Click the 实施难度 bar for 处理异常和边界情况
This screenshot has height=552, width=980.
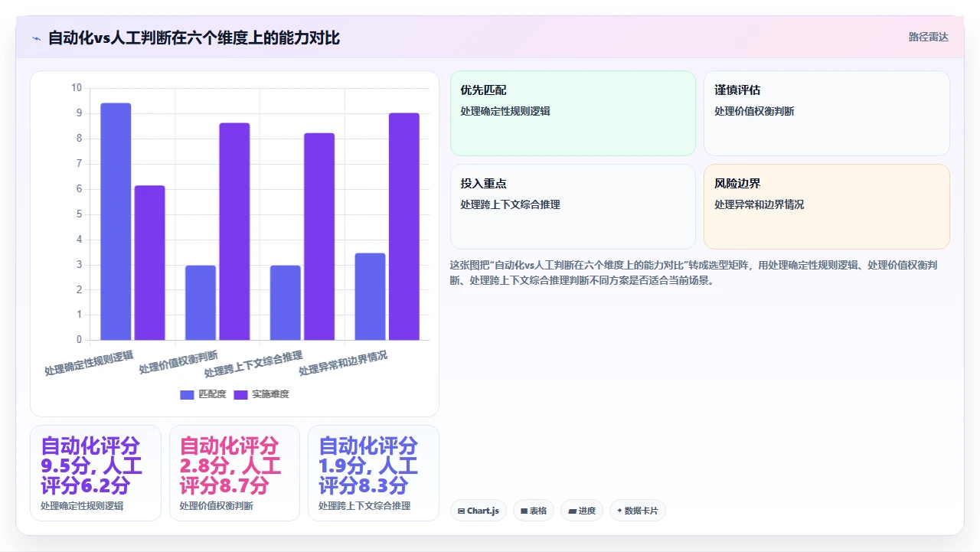click(x=404, y=227)
